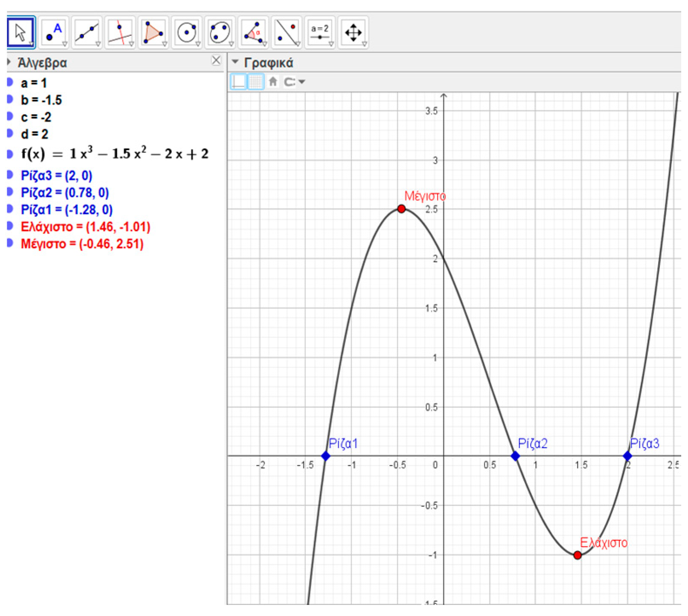Toggle axes display in graphics style bar
The width and height of the screenshot is (688, 616).
[x=238, y=81]
